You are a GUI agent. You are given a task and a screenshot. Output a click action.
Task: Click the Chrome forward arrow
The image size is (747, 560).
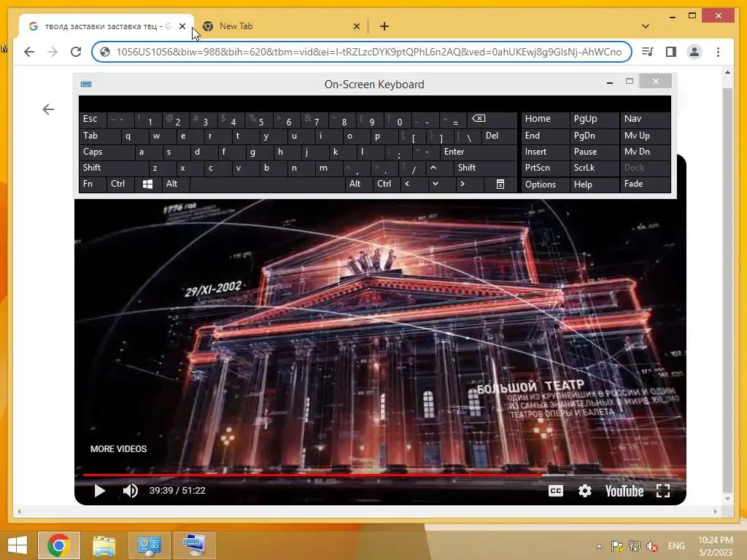53,52
